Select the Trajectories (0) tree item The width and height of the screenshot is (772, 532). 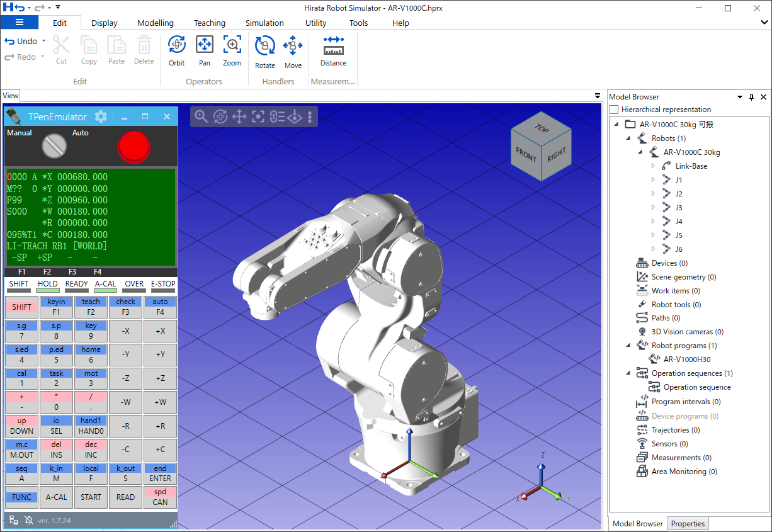click(675, 430)
